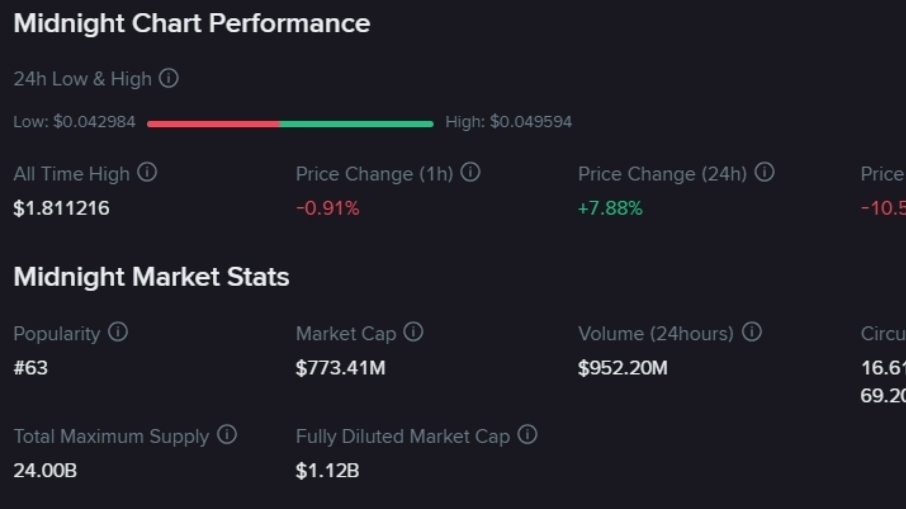This screenshot has width=906, height=509.
Task: Click the $773.41M market cap value
Action: (340, 368)
